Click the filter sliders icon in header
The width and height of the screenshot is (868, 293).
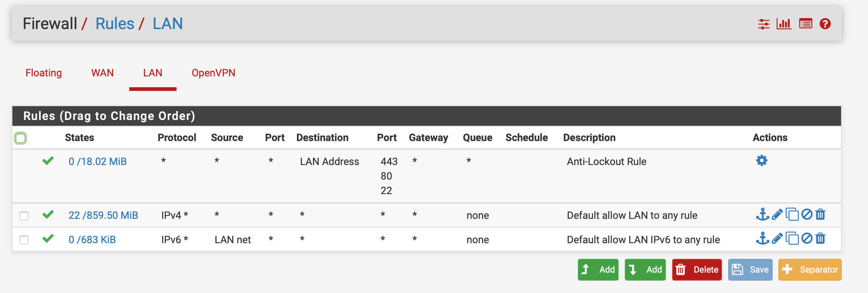[764, 24]
